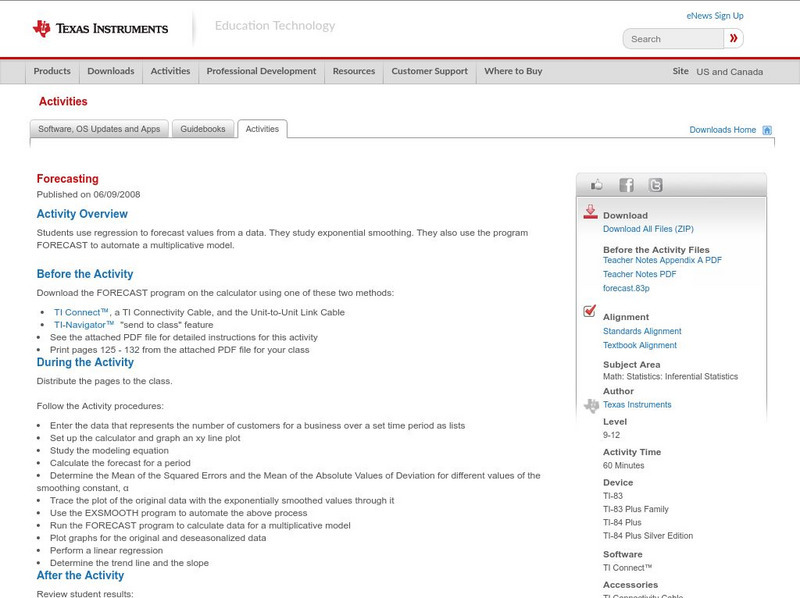Screen dimensions: 800x598
Task: Click 'Study the modeling equation' bullet
Action: pyautogui.click(x=109, y=451)
